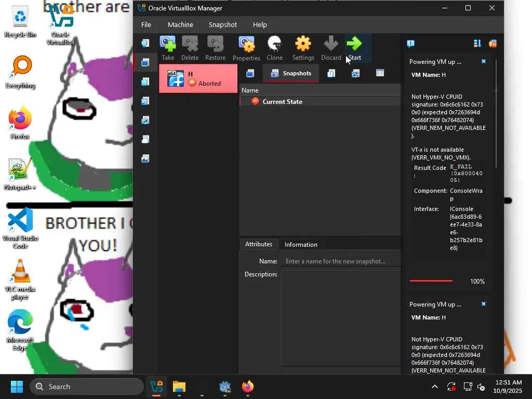Image resolution: width=532 pixels, height=399 pixels.
Task: Click the Everything desktop shortcut
Action: click(20, 72)
